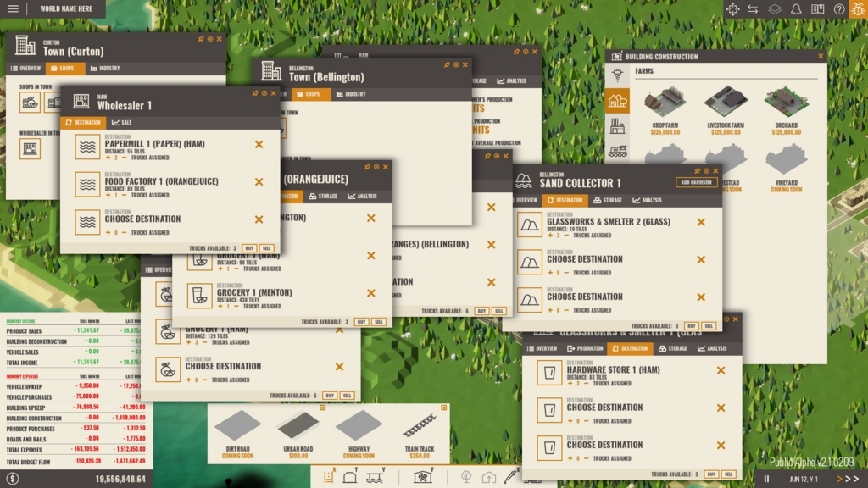Click Add Harvester in Sand Collector 1
The image size is (868, 488).
pos(697,183)
